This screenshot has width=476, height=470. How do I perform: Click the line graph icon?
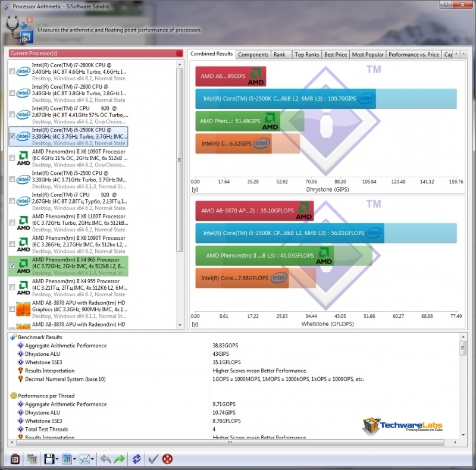(84, 459)
